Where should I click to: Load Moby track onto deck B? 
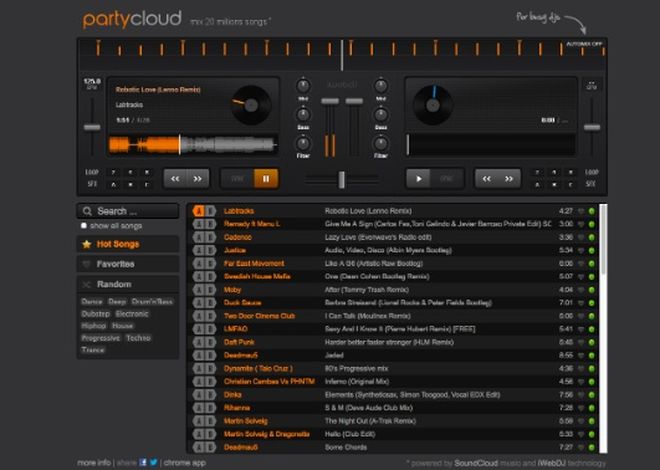210,290
